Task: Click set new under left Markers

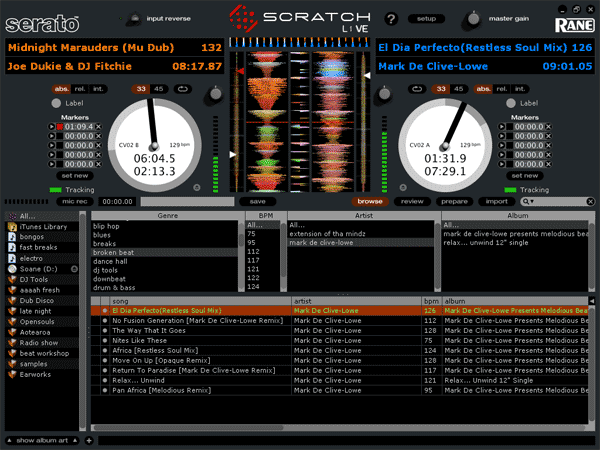Action: tap(75, 176)
